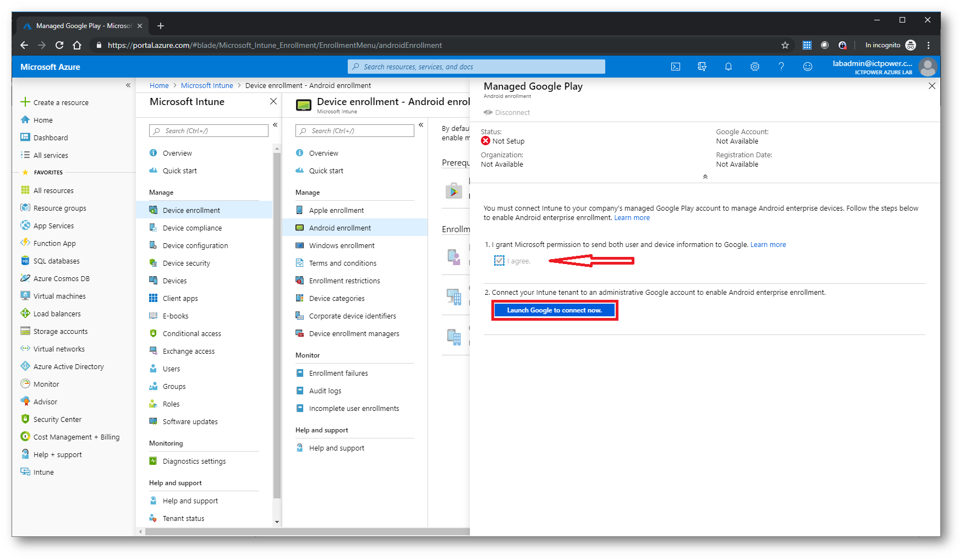
Task: Select Tenant status in Intune menu
Action: [x=183, y=518]
